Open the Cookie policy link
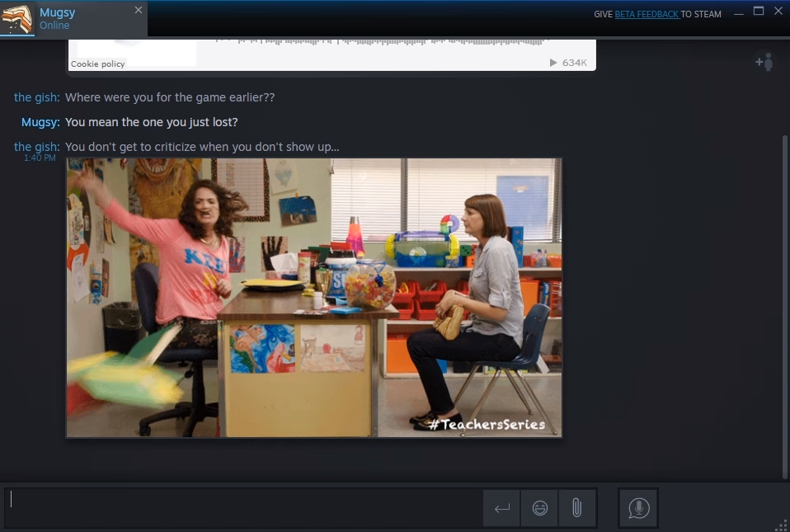This screenshot has width=790, height=532. click(x=98, y=64)
